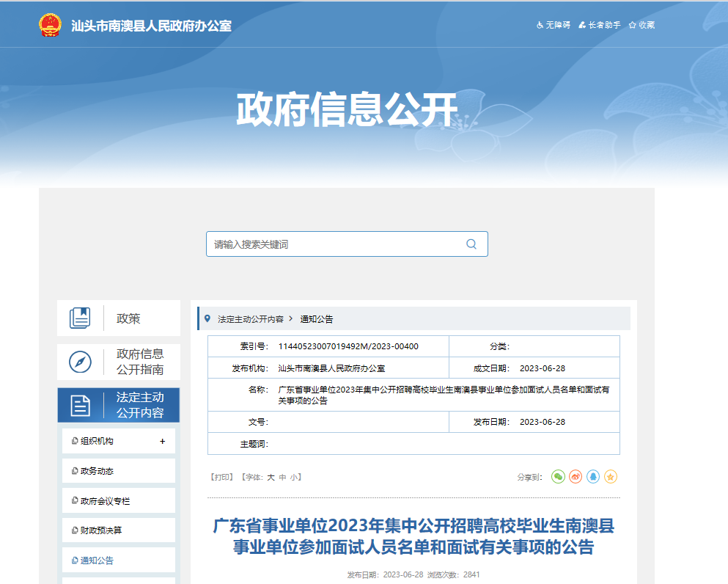Open 政府信息公开指南 sidebar section
Viewport: 728px width, 584px height.
point(119,362)
